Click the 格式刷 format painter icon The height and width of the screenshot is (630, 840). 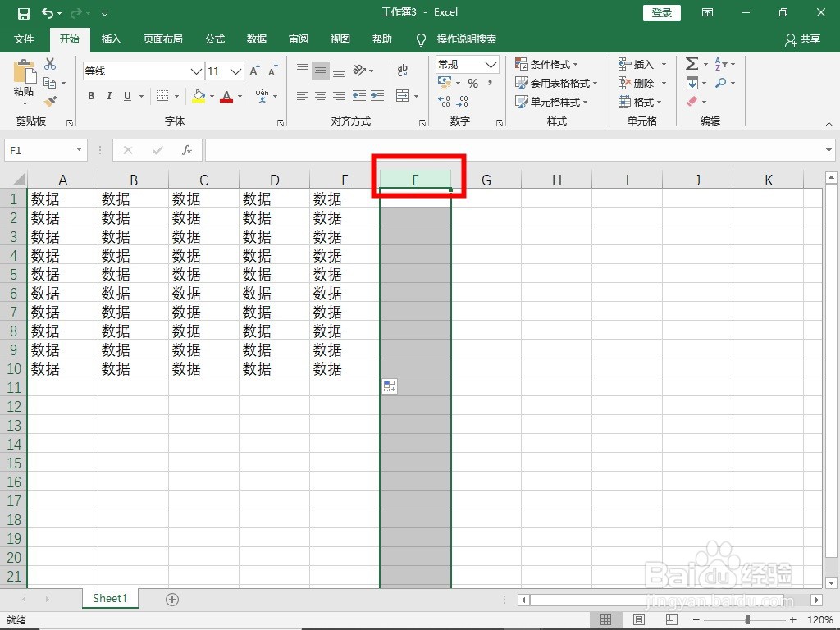48,101
